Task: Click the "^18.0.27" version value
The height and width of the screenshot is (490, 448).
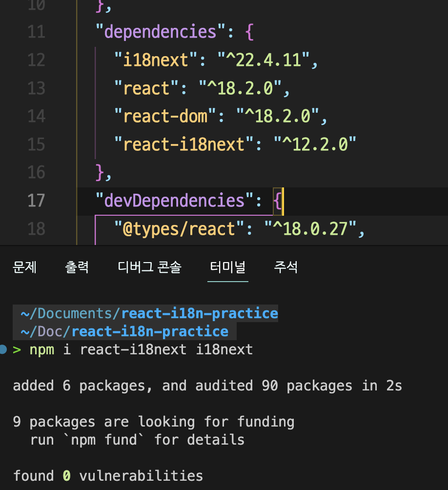Action: point(310,229)
